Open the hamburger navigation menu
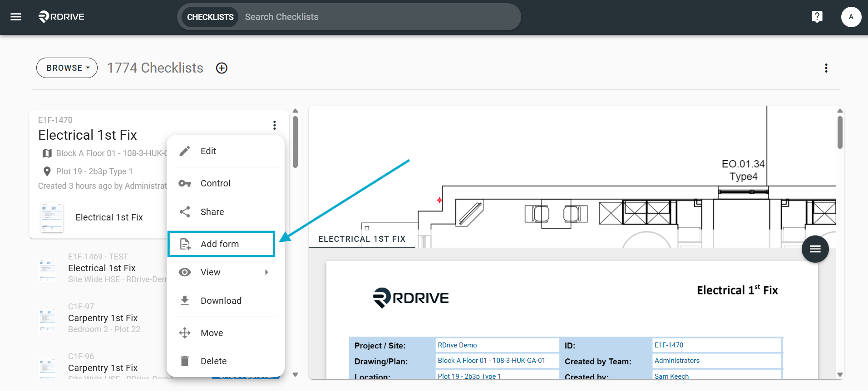 click(x=16, y=17)
